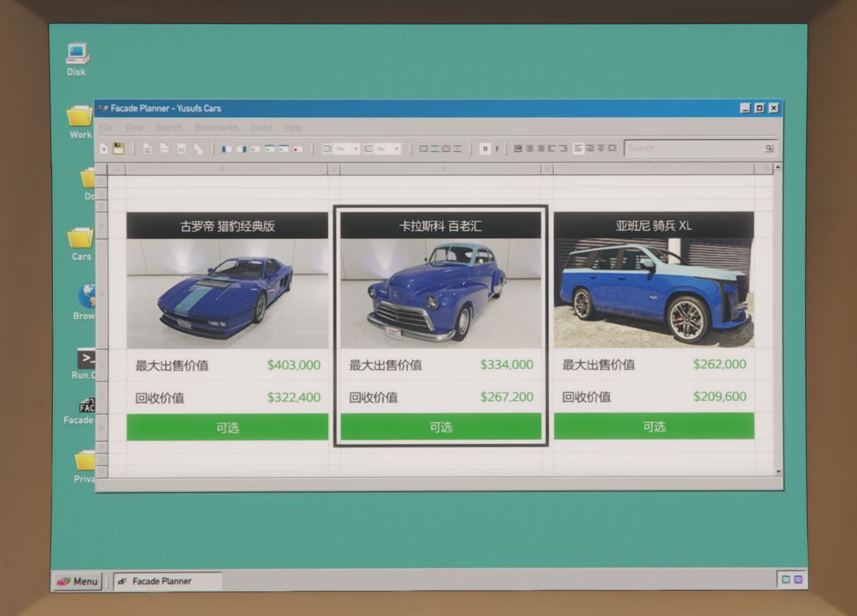Click the magnifier icon in the search box
The image size is (857, 616).
(769, 148)
